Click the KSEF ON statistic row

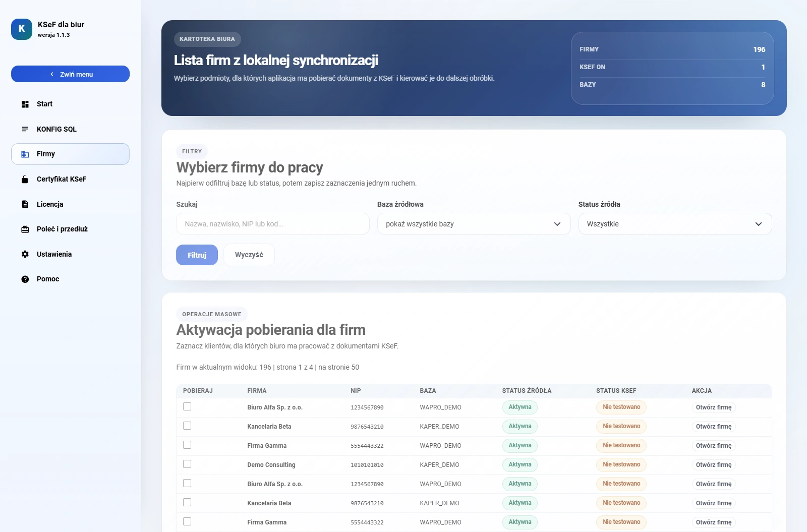672,67
